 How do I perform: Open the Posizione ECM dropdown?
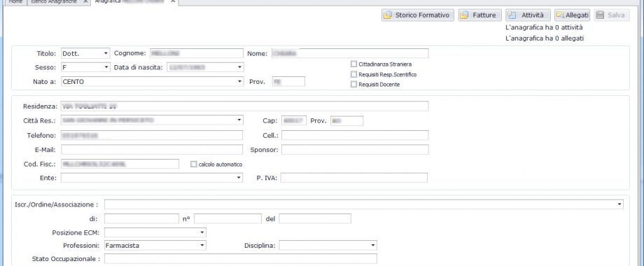[x=202, y=232]
